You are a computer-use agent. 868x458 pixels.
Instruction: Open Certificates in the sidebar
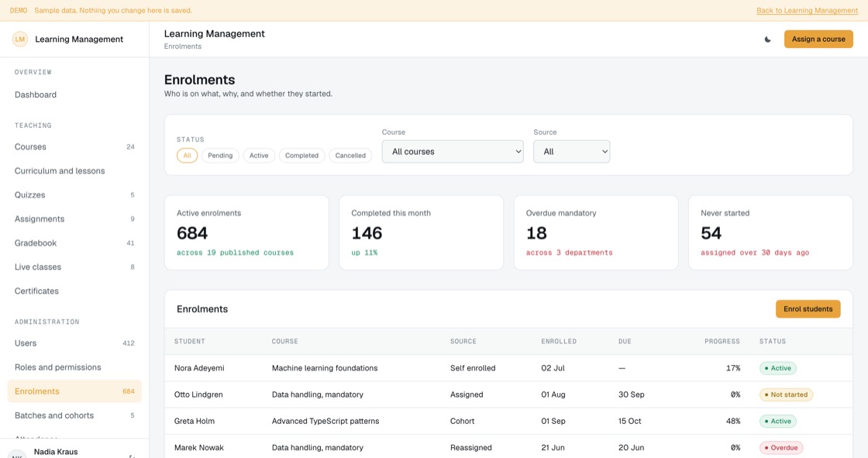coord(74,291)
